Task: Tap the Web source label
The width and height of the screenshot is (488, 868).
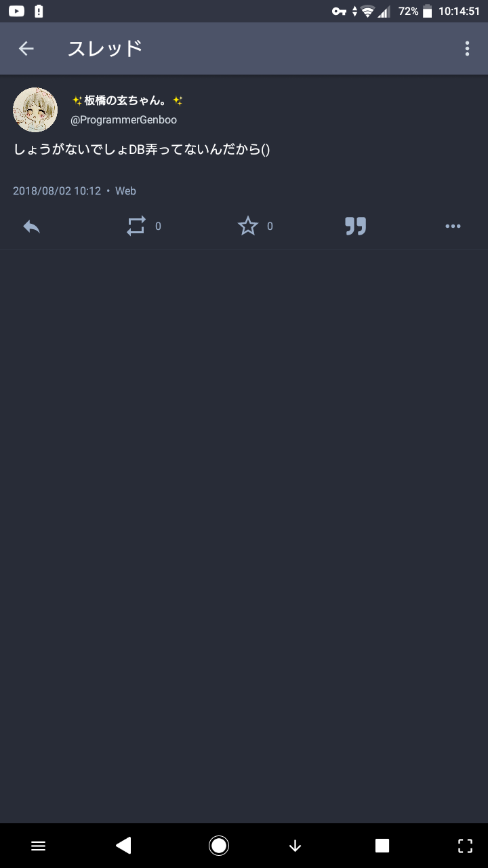Action: (x=125, y=191)
